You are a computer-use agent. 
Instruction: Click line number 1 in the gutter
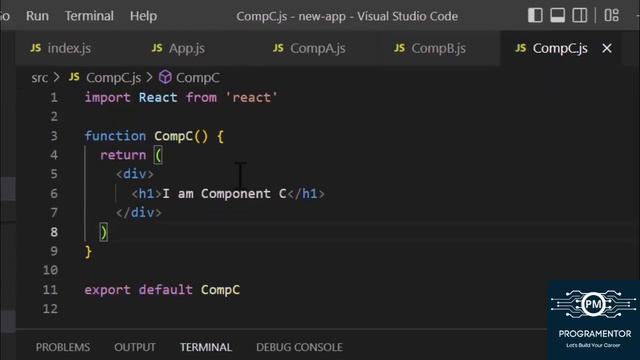54,98
